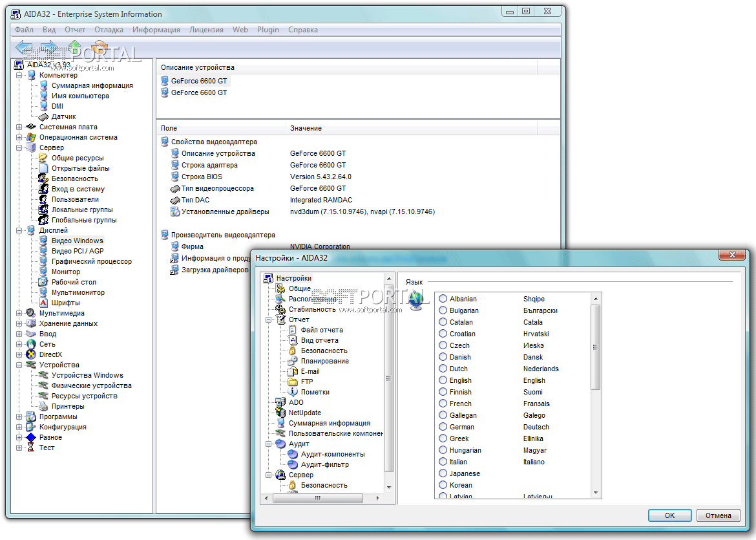The width and height of the screenshot is (756, 540).
Task: Collapse the Компьютер tree node
Action: click(x=19, y=75)
